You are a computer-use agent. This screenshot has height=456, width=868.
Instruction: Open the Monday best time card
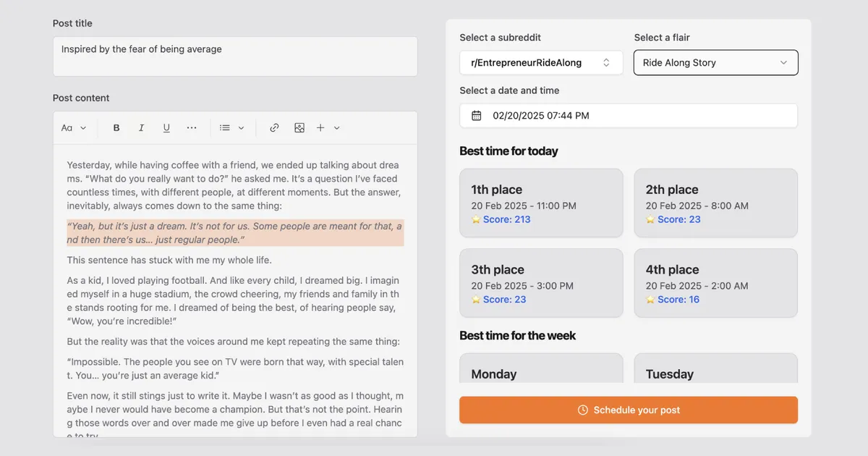pyautogui.click(x=541, y=371)
